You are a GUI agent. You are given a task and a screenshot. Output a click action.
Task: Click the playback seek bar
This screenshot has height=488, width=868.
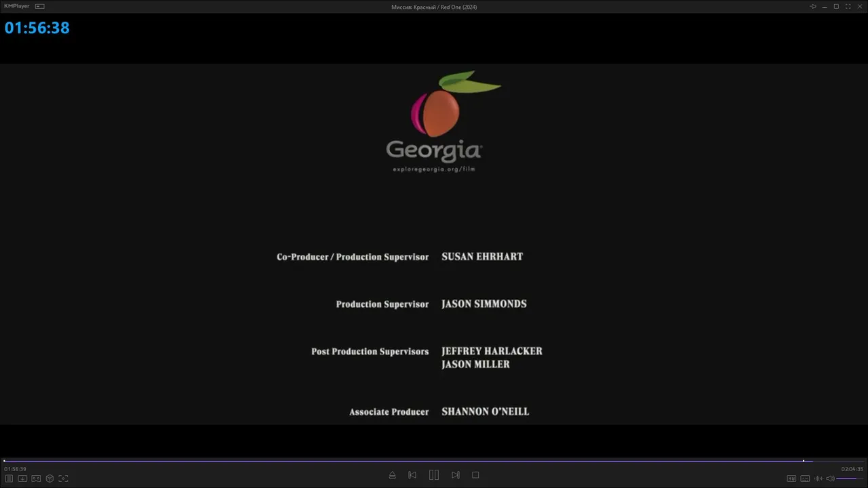434,461
